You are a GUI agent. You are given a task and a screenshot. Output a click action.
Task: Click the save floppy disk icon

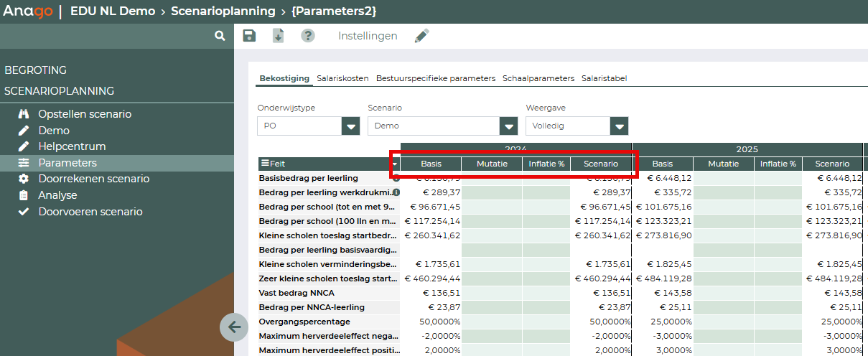(x=249, y=36)
